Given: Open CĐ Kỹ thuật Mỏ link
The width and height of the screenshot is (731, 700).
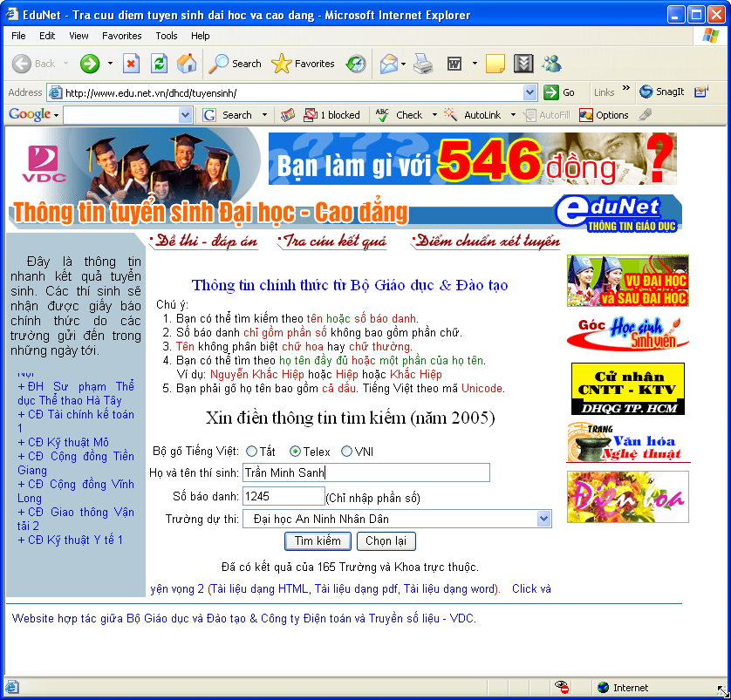Looking at the screenshot, I should click(x=63, y=442).
